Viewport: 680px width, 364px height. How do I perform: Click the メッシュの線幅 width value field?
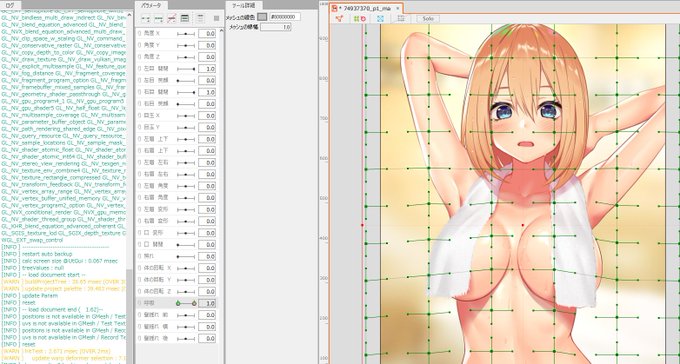[276, 27]
